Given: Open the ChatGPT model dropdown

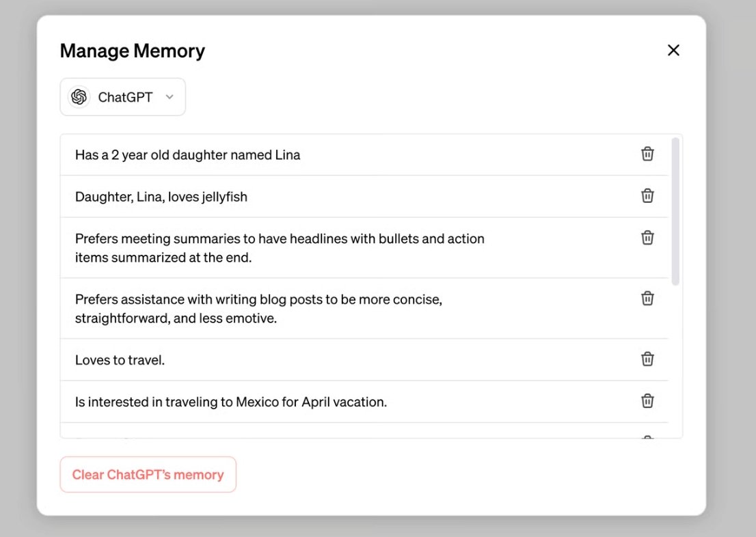Looking at the screenshot, I should 123,97.
